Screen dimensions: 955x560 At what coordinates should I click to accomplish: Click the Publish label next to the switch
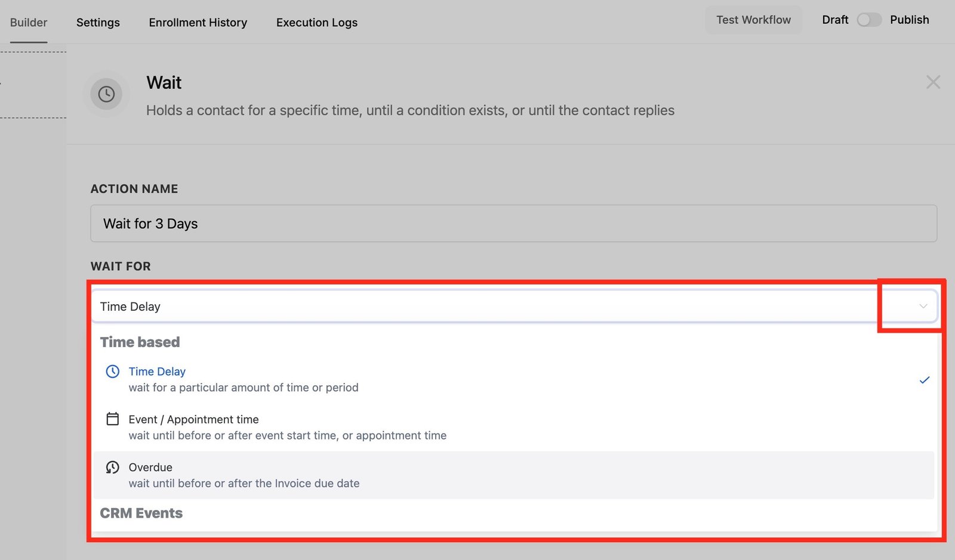[909, 20]
